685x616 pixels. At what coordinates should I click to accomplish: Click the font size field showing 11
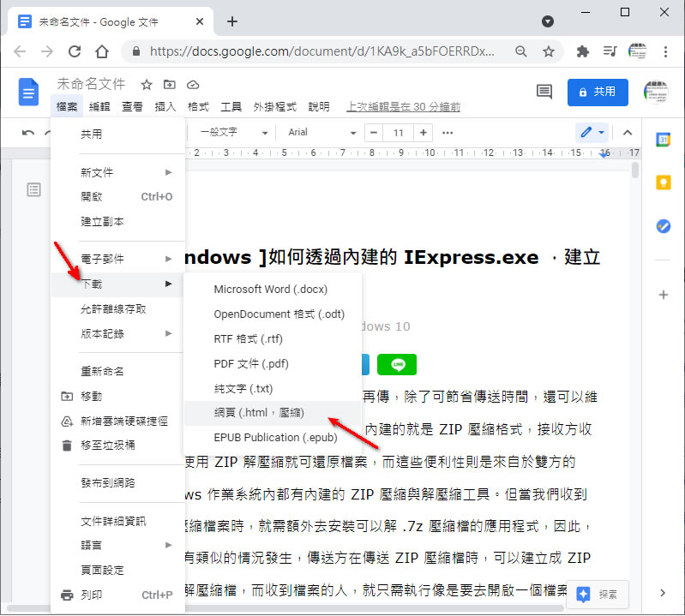pos(398,133)
